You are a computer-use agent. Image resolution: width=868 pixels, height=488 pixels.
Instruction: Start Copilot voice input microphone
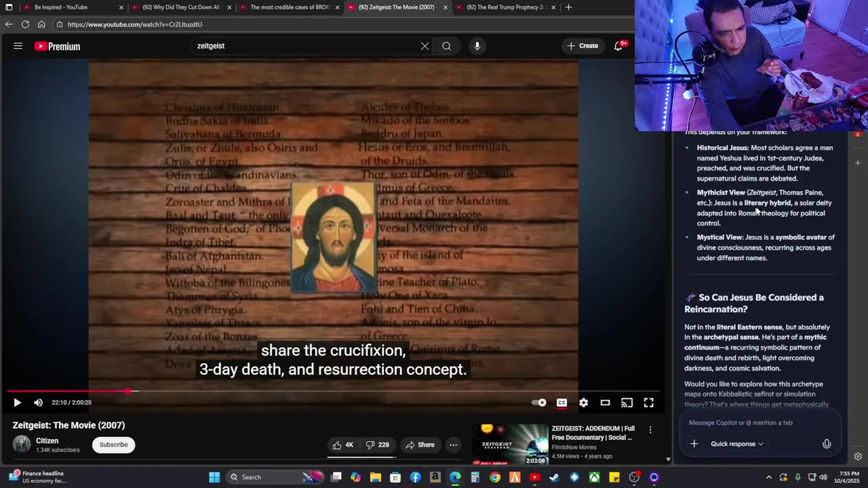coord(827,444)
